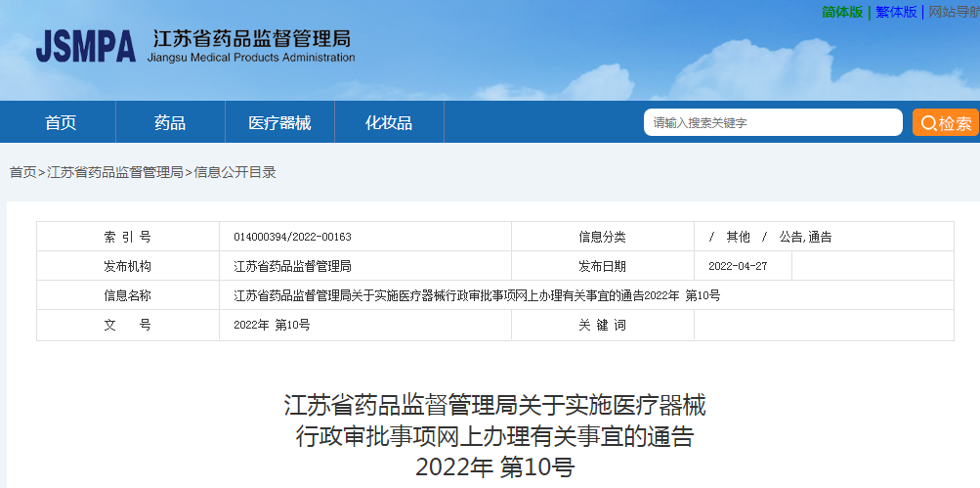The width and height of the screenshot is (980, 488).
Task: Click the index number 014000394/2022-00163
Action: click(292, 237)
